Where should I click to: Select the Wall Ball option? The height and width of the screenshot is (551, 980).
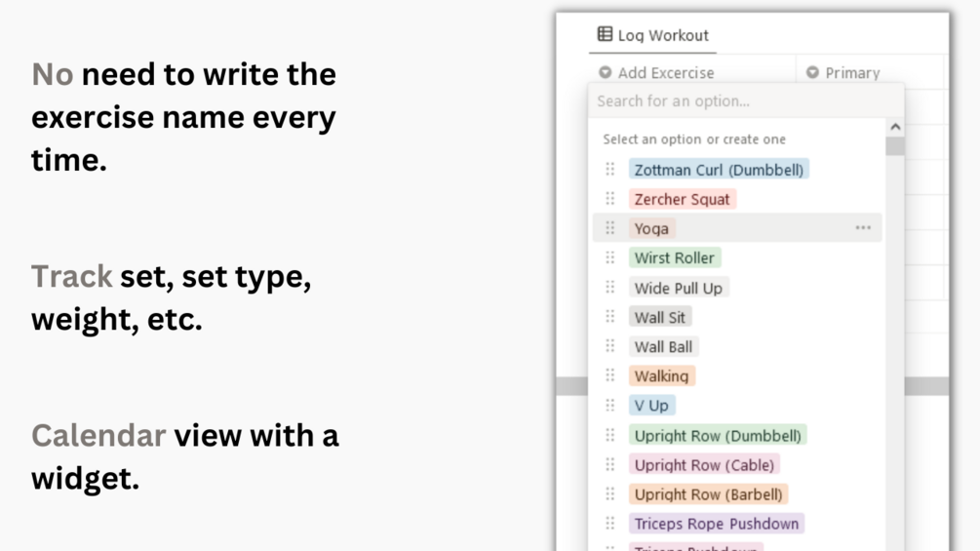[663, 346]
